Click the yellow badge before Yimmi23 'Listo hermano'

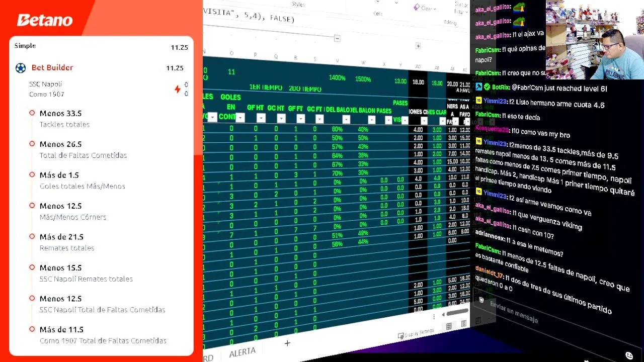pos(478,101)
